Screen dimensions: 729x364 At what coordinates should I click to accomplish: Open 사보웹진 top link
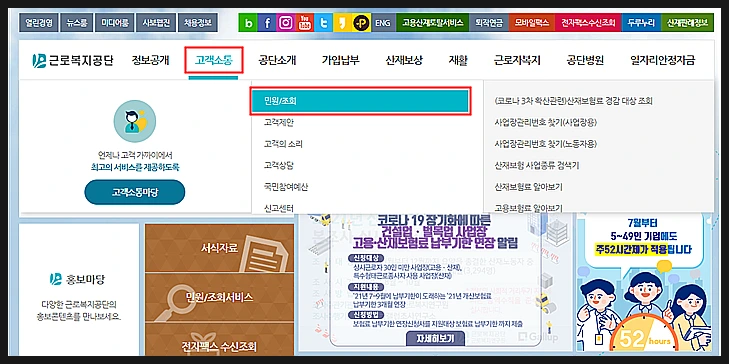pos(156,22)
